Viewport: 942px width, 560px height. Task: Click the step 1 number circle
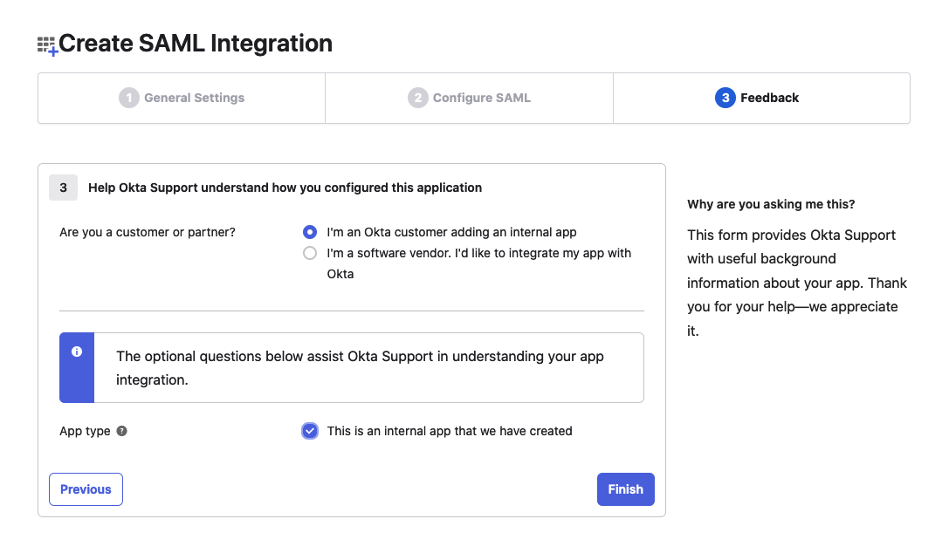click(x=129, y=98)
